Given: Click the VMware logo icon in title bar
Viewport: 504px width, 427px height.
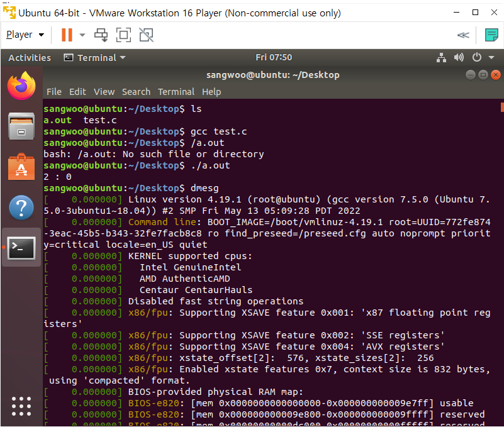Looking at the screenshot, I should (x=9, y=13).
